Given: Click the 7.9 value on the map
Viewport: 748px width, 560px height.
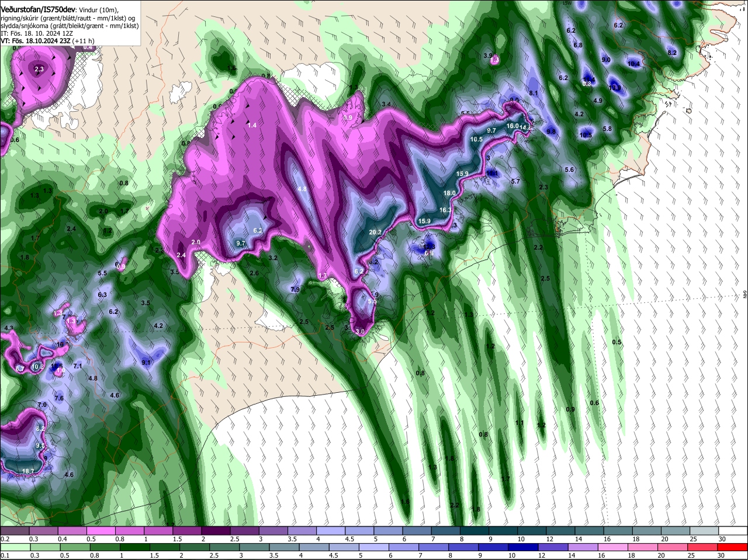Looking at the screenshot, I should pyautogui.click(x=295, y=289).
